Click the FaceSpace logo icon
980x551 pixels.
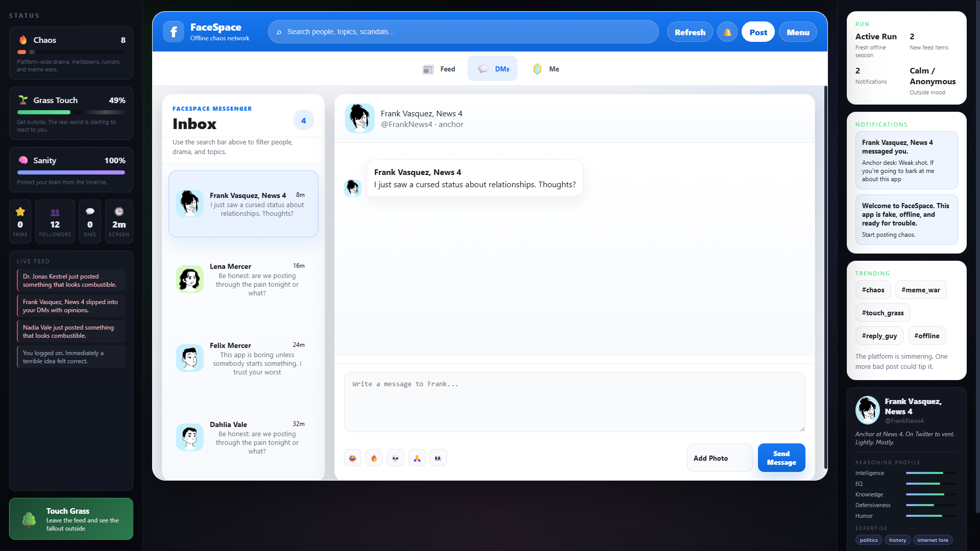pos(174,32)
